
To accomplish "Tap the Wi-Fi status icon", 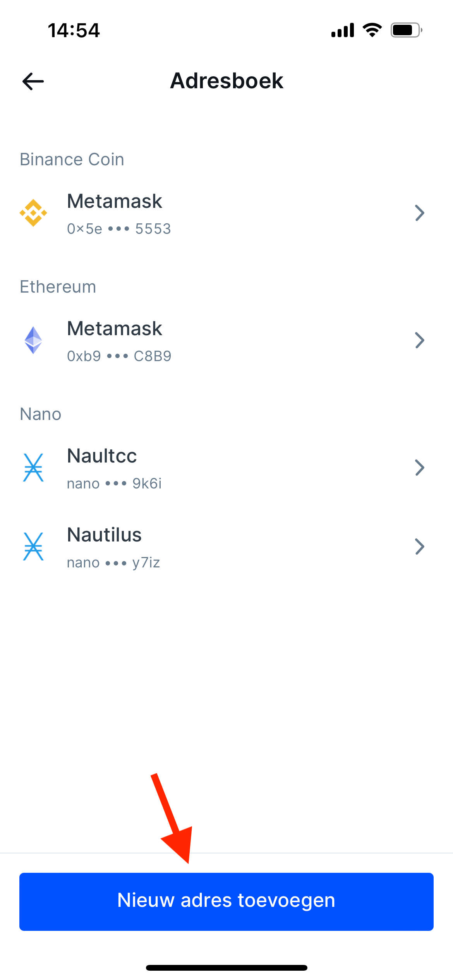I will (372, 30).
